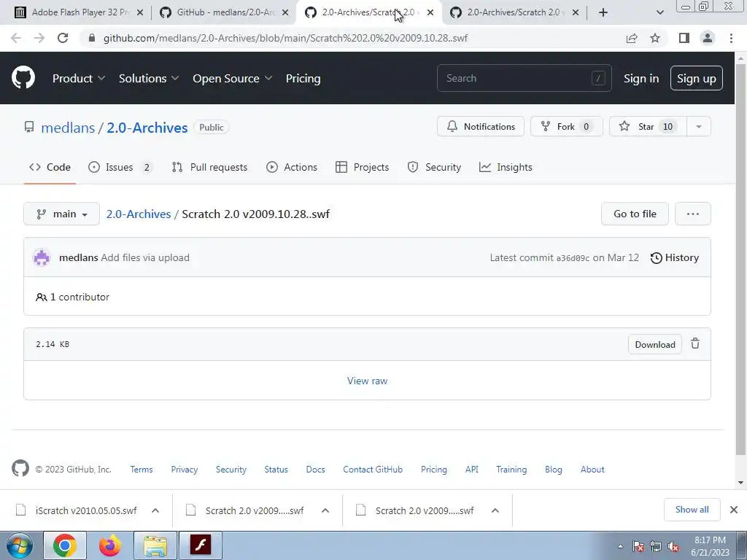
Task: Click the share page icon in address bar
Action: [632, 38]
